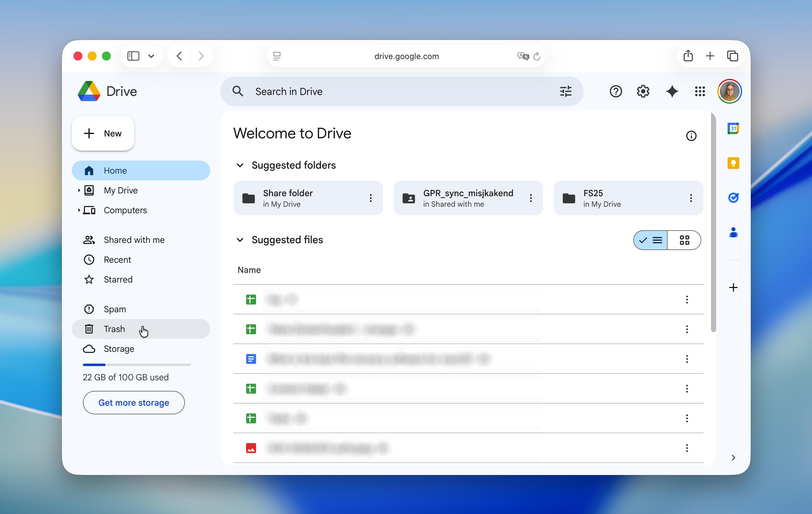Open Google Tasks side panel icon
812x514 pixels.
click(x=733, y=198)
